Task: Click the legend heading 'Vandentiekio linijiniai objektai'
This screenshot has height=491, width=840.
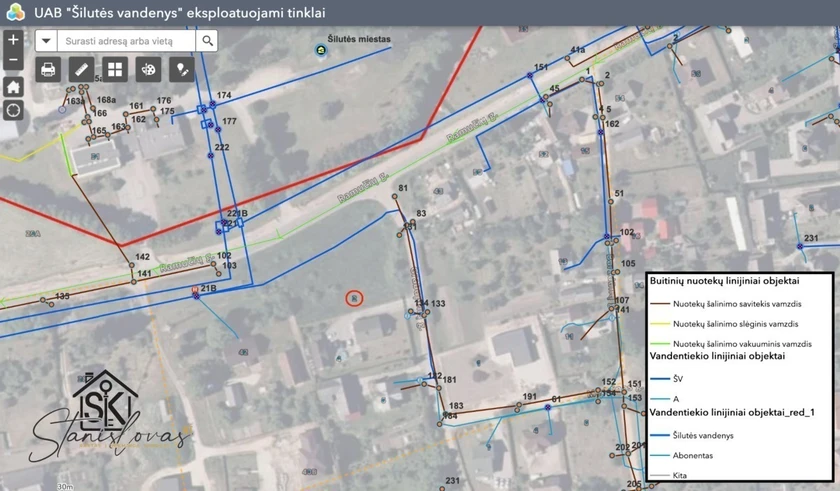Action: coord(717,356)
